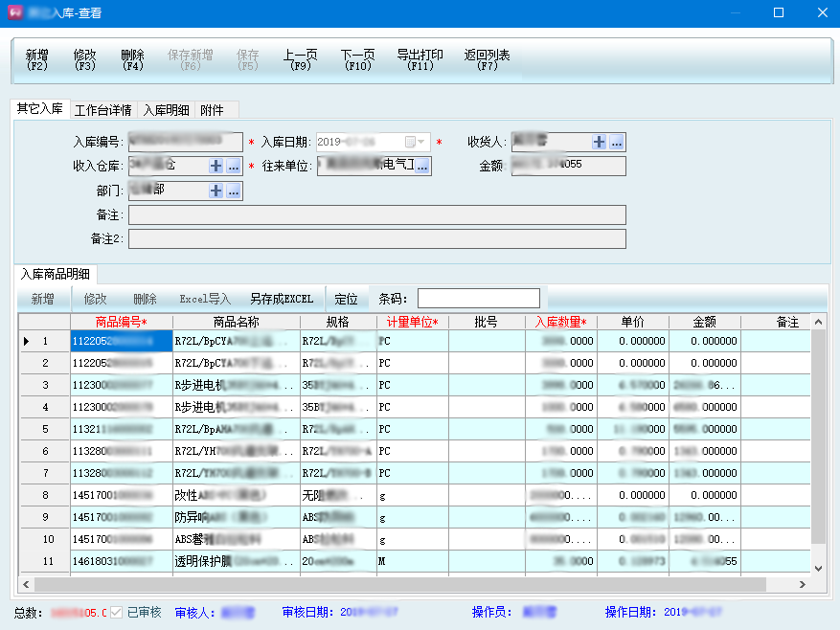The height and width of the screenshot is (630, 840).
Task: Switch to the 其它入库 tab
Action: [39, 109]
